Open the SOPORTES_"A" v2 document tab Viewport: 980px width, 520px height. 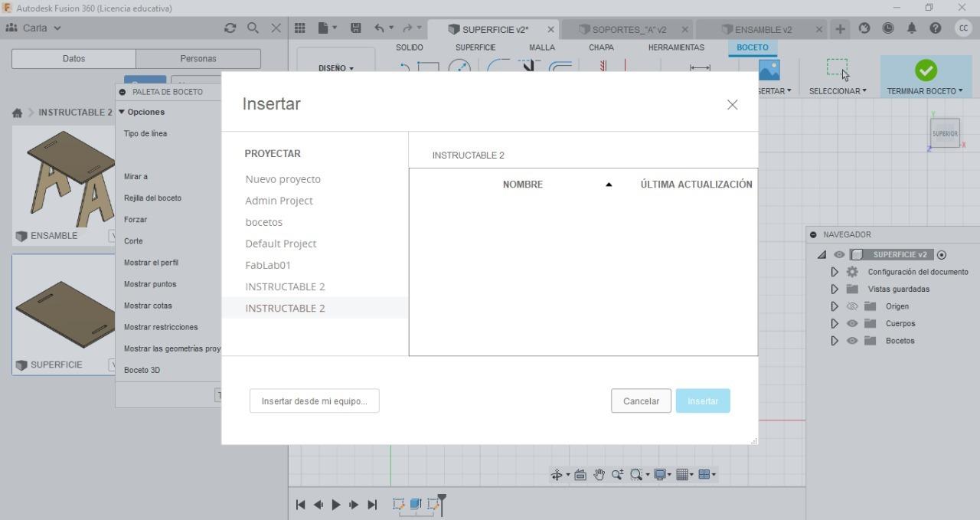click(x=629, y=30)
